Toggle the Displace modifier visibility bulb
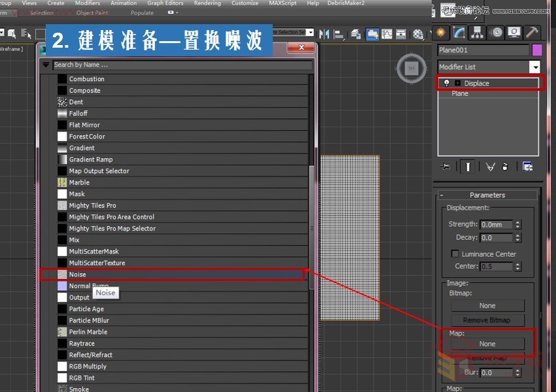 [x=447, y=83]
